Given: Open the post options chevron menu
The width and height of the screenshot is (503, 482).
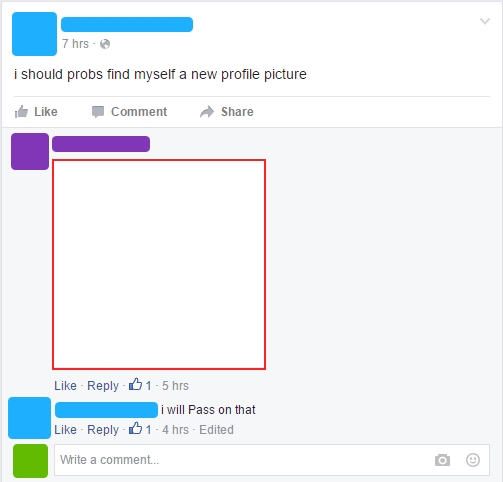Looking at the screenshot, I should click(x=485, y=21).
